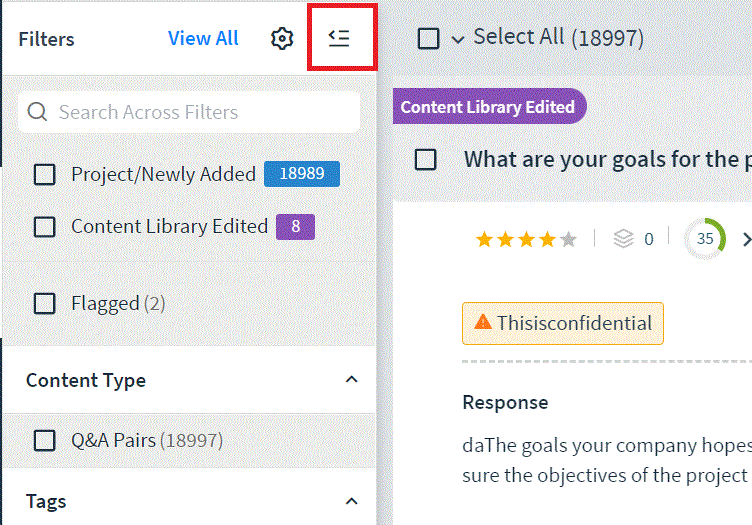This screenshot has width=752, height=525.
Task: Click the Thisisconfidential warning icon
Action: 482,322
